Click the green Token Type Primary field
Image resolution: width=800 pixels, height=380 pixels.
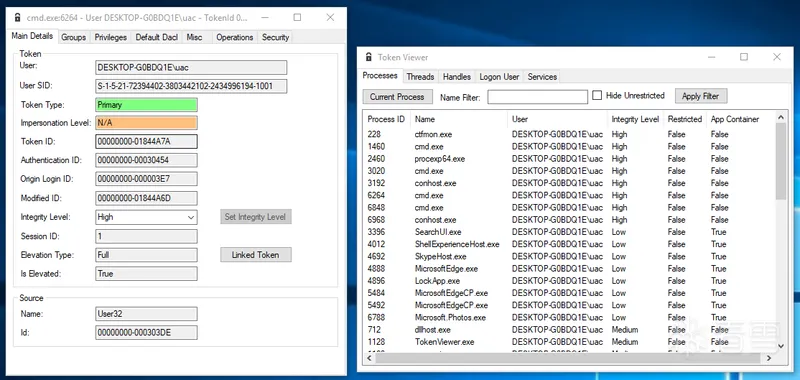point(146,105)
